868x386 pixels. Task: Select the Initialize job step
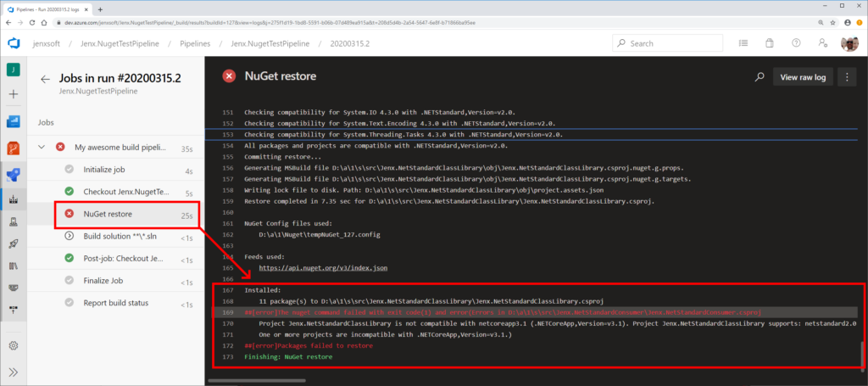115,170
